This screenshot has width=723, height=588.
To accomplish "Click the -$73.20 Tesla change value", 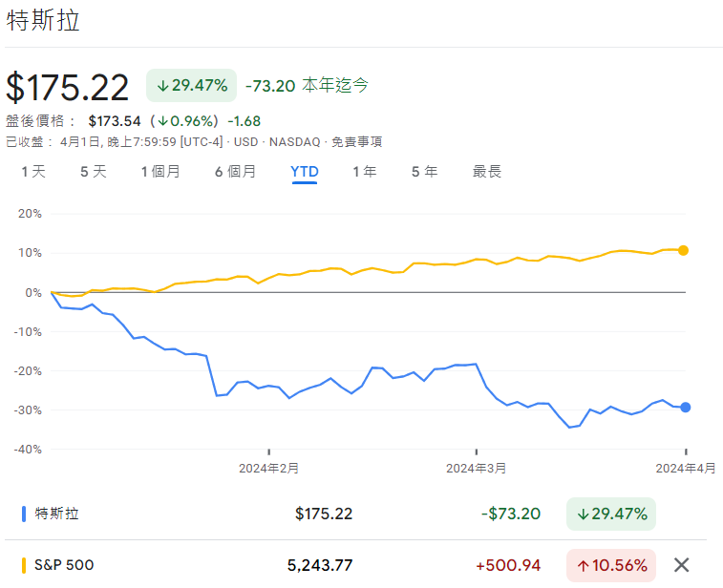I will [511, 514].
